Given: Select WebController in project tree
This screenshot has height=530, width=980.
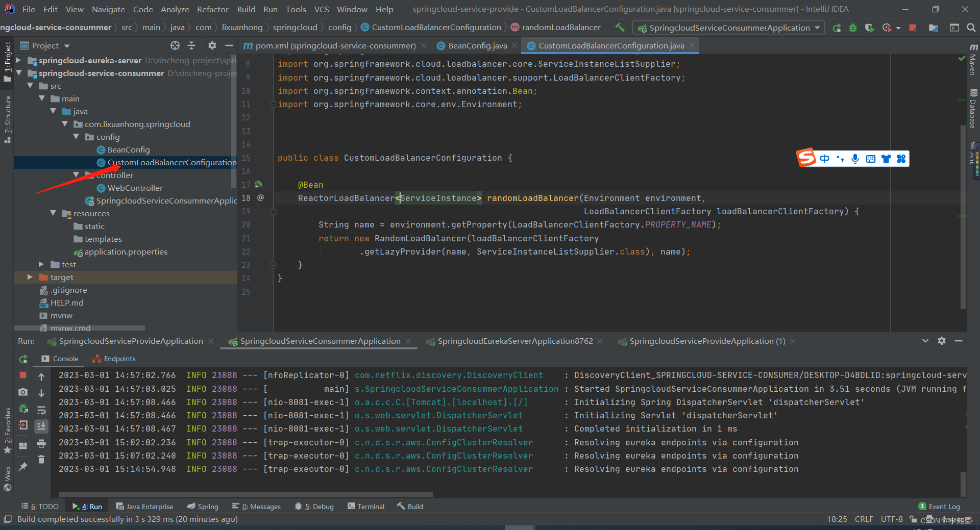Looking at the screenshot, I should pyautogui.click(x=135, y=188).
